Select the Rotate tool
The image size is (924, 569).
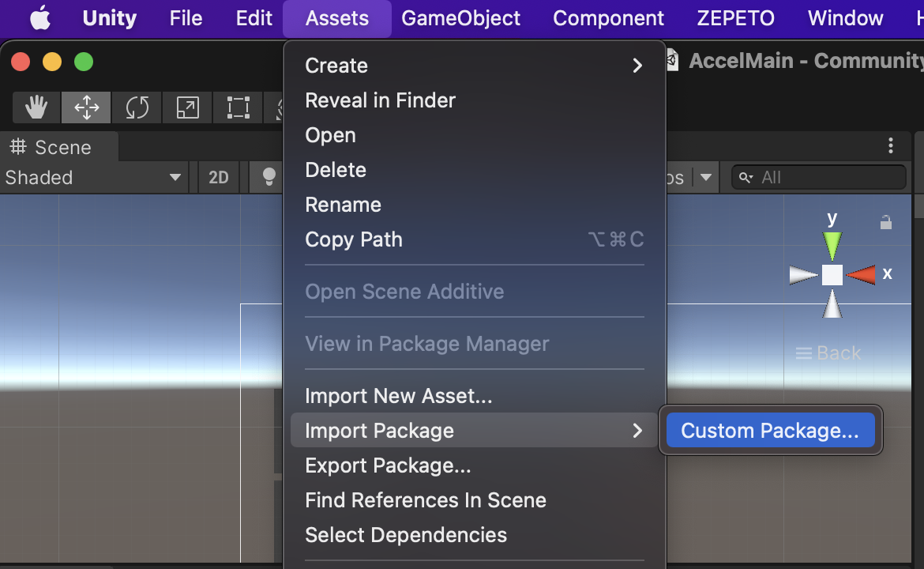pos(137,107)
